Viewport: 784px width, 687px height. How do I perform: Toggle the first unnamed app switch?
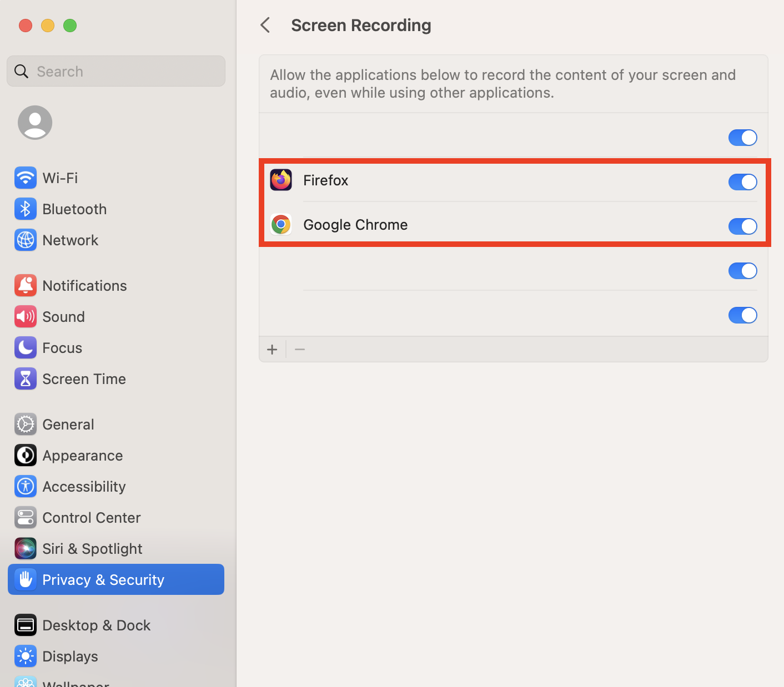[x=742, y=138]
